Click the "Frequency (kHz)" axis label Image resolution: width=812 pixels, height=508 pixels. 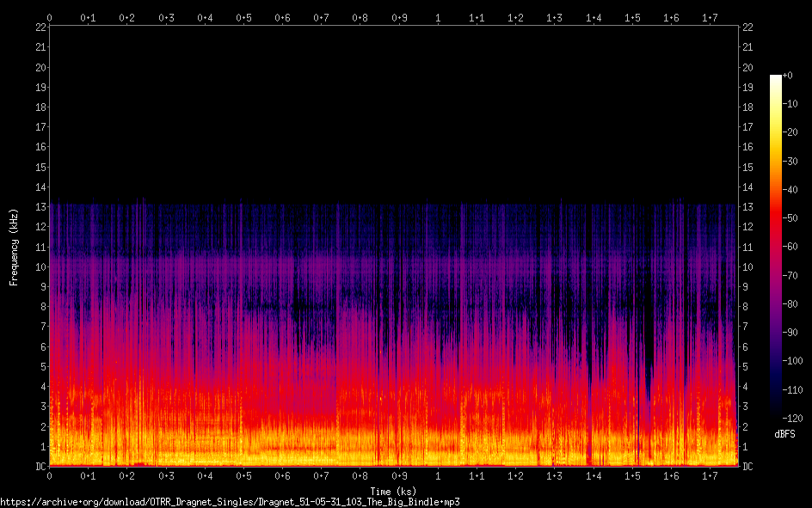[x=14, y=247]
